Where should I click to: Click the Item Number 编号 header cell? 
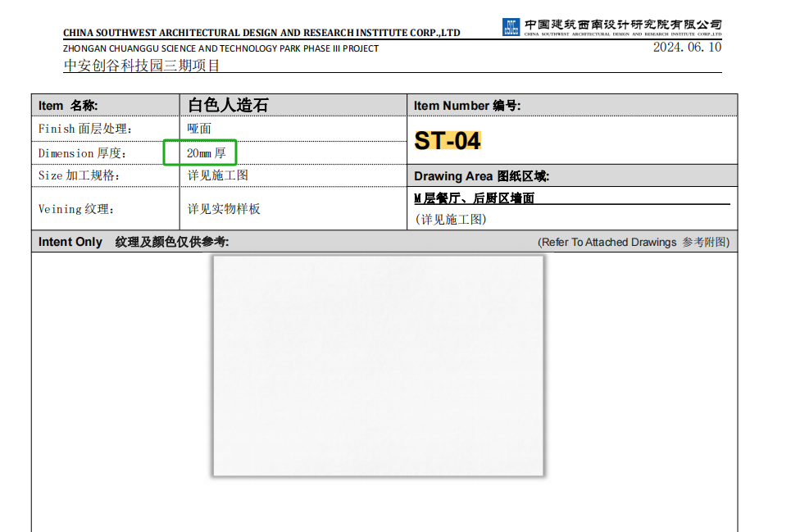coord(467,105)
